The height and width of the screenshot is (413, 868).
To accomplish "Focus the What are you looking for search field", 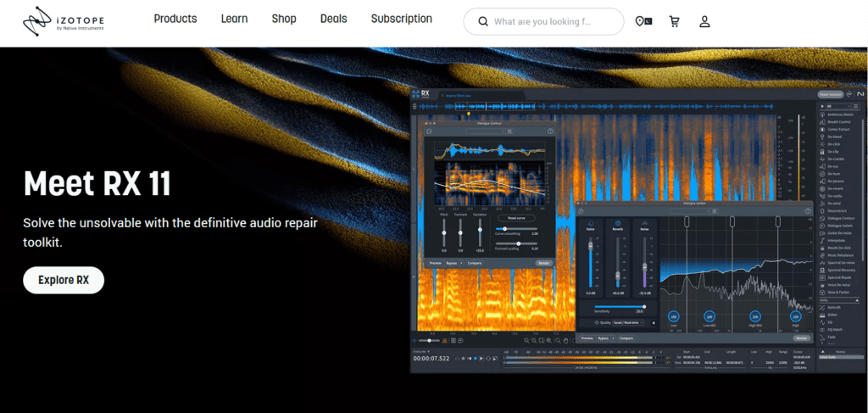I will (543, 21).
